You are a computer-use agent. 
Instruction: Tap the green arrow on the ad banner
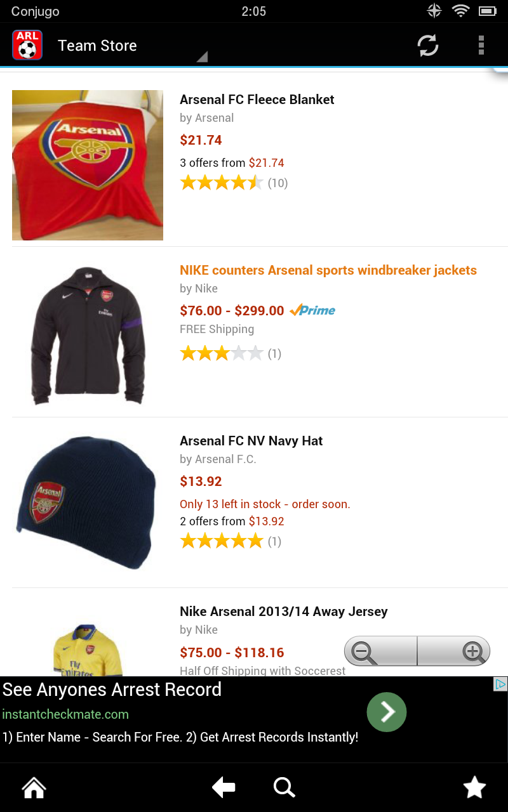[387, 712]
